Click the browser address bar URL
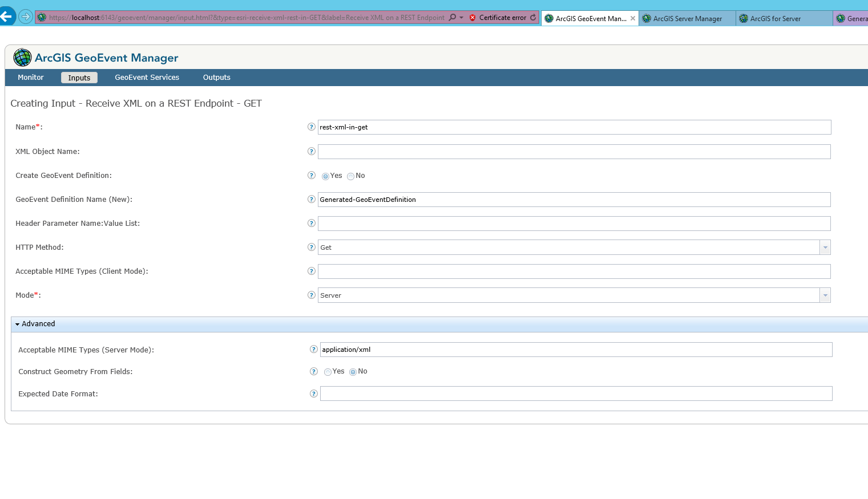The image size is (868, 499). [x=247, y=18]
